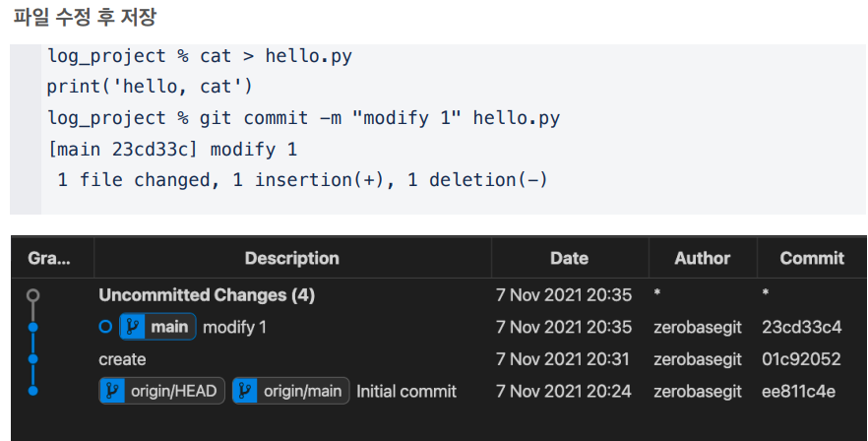Click the HEAD circle indicator beside main
The image size is (868, 441).
tap(105, 327)
